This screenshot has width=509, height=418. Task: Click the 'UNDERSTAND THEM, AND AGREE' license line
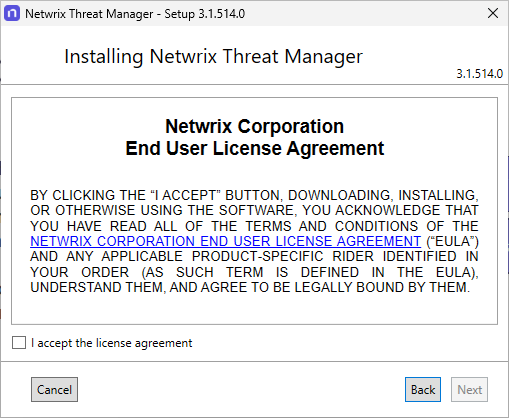(250, 287)
